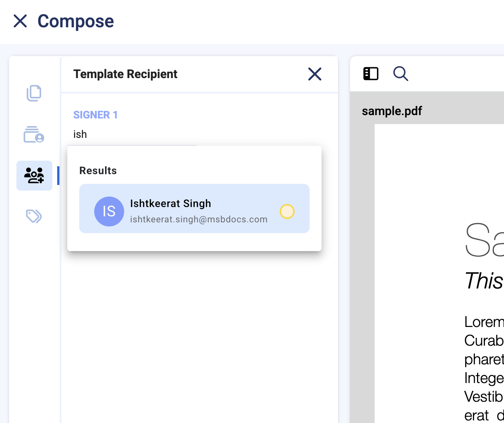Toggle the PDF viewer sidebar panel
This screenshot has height=423, width=504.
click(371, 74)
